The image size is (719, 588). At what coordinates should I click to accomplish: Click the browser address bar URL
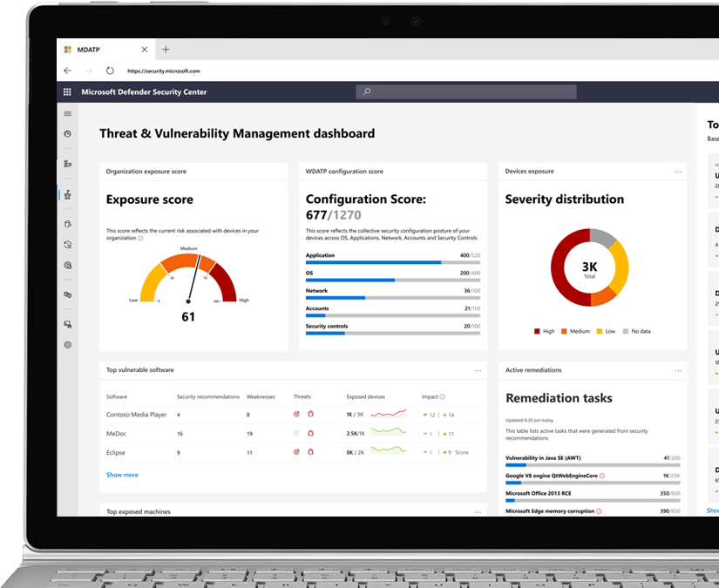pos(164,71)
